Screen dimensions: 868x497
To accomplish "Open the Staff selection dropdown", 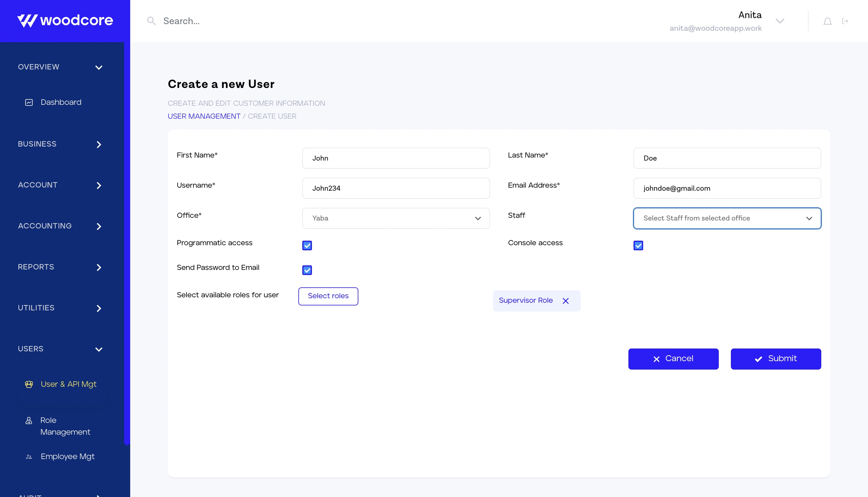I will pyautogui.click(x=727, y=218).
